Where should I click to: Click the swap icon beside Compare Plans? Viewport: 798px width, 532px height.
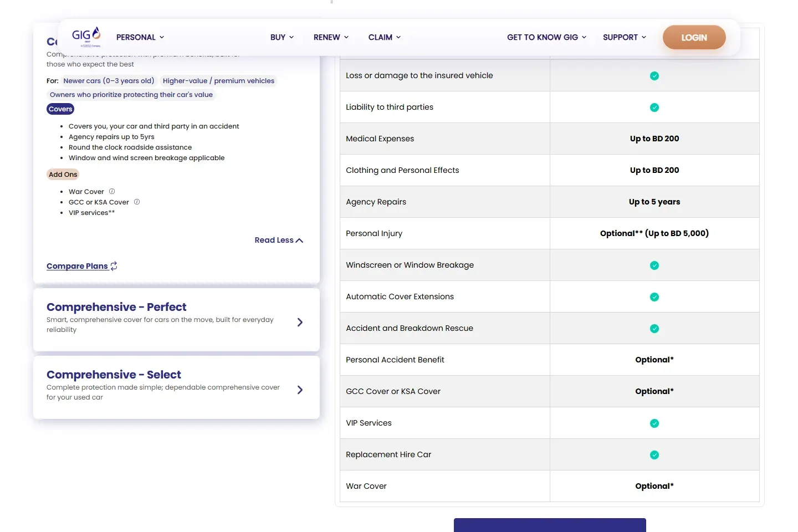[114, 266]
